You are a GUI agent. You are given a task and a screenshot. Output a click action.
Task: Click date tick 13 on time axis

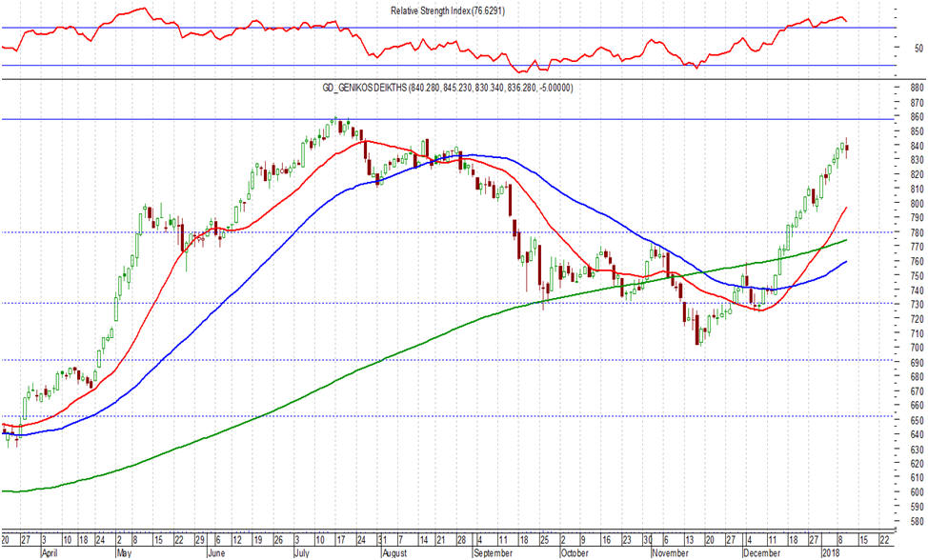pyautogui.click(x=689, y=540)
